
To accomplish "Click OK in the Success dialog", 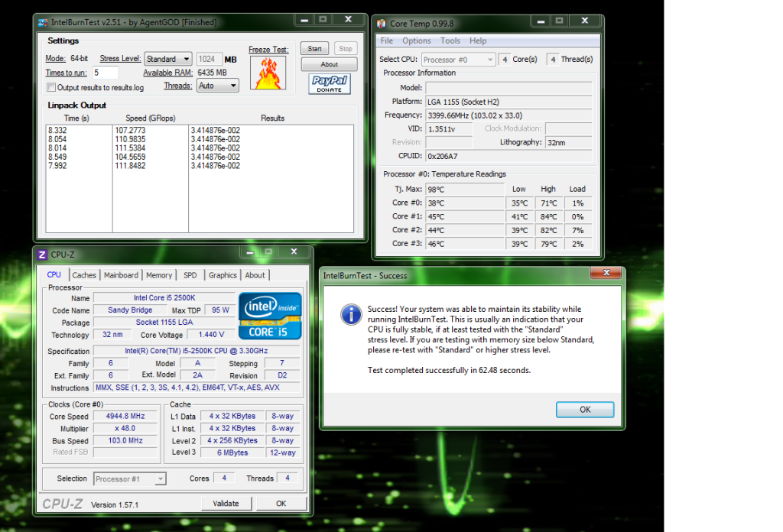I will click(585, 410).
